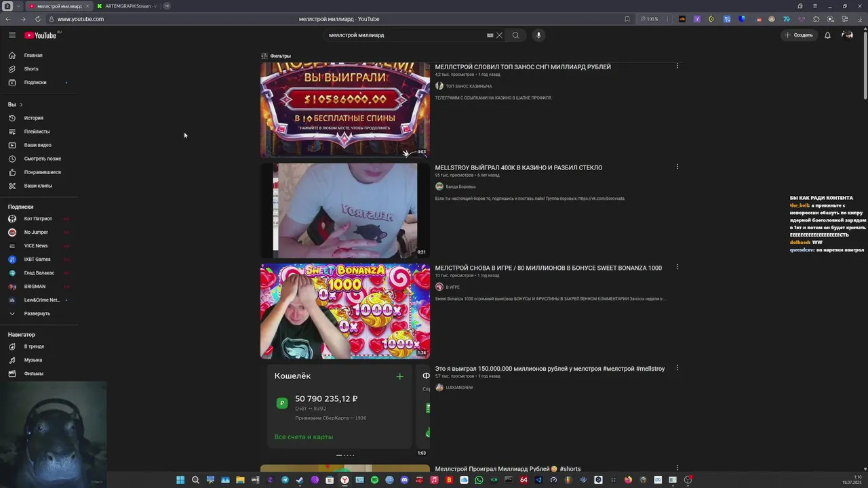This screenshot has width=868, height=488.
Task: Click the YouTube logo
Action: (41, 35)
